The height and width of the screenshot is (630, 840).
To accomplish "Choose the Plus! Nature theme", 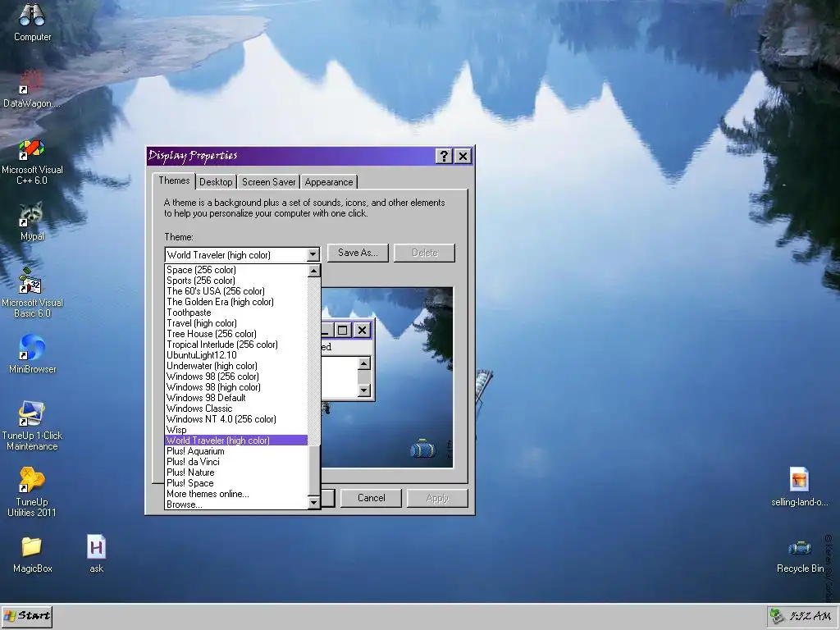I will (x=236, y=472).
